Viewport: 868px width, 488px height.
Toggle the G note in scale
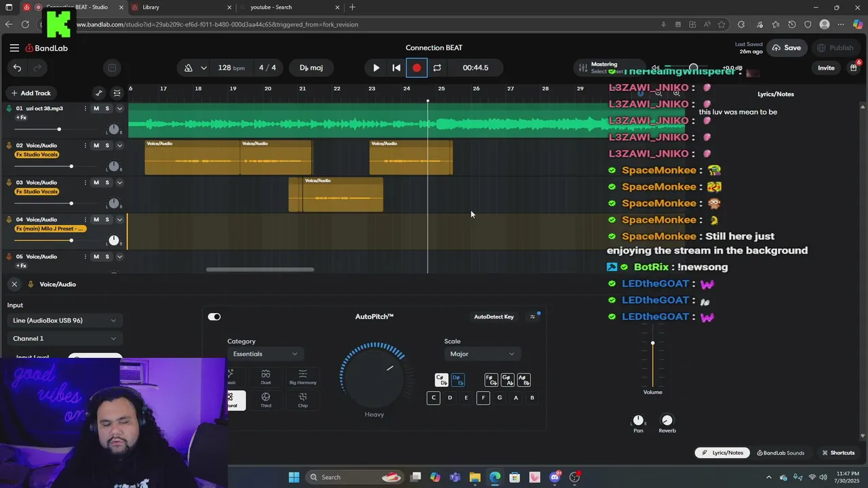point(500,398)
